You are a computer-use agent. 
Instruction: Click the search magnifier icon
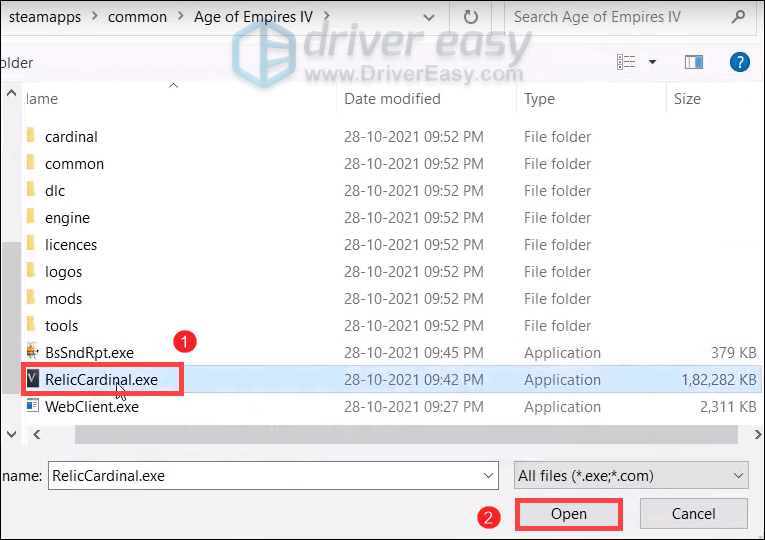[x=739, y=17]
